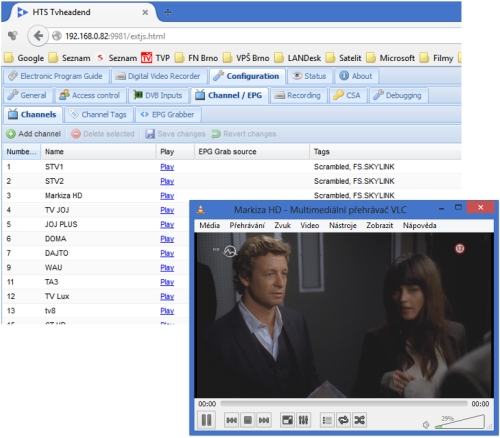Pause playback in VLC player

point(206,420)
